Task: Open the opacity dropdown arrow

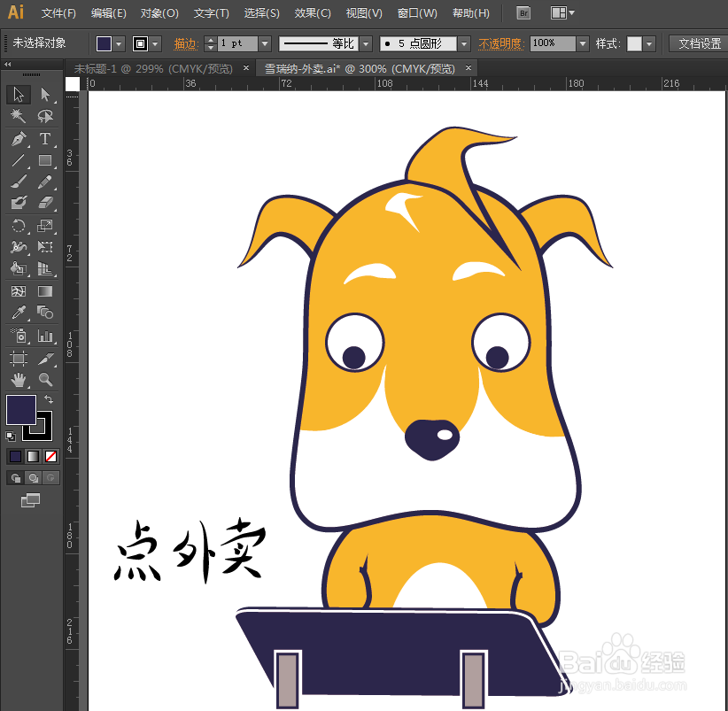Action: pyautogui.click(x=582, y=43)
